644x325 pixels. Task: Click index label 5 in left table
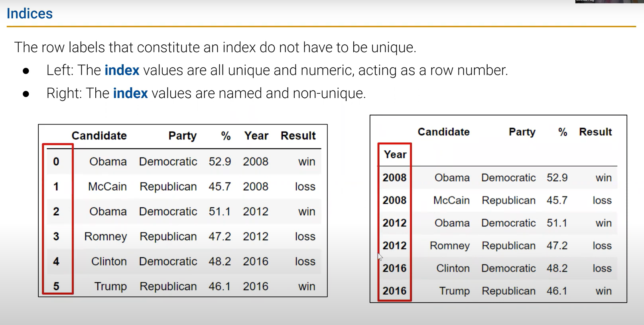[56, 286]
